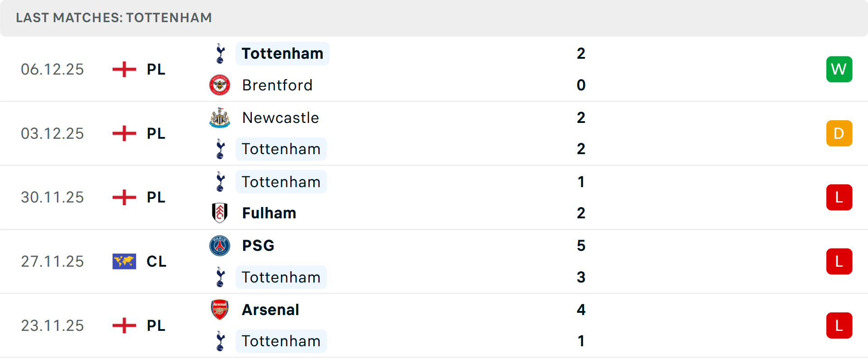Screen dimensions: 868x358
Task: Click the Fulham team name
Action: click(x=269, y=212)
